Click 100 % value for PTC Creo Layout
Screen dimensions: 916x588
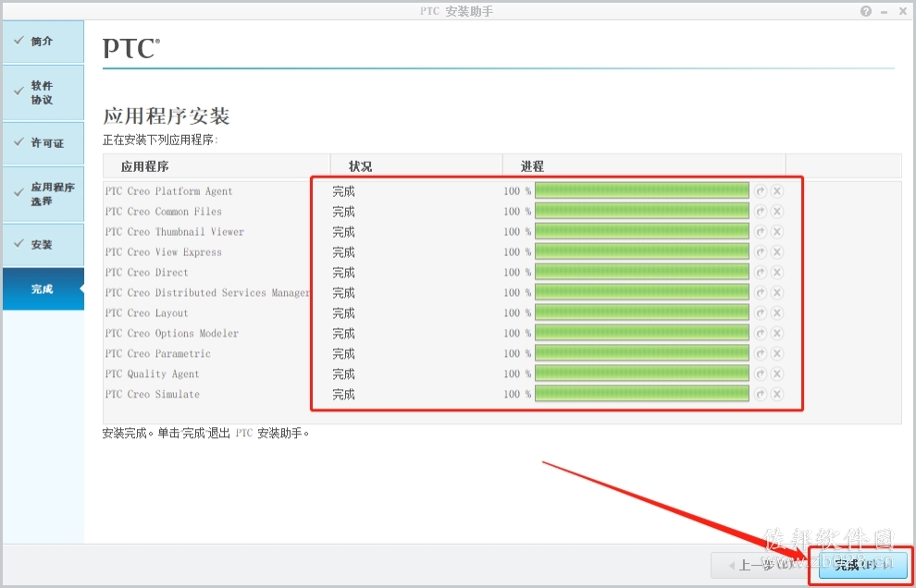pos(517,313)
